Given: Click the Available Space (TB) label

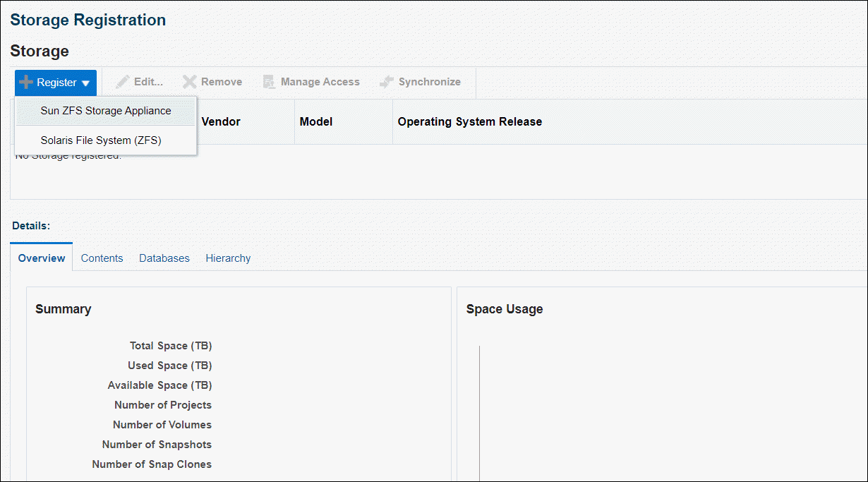Looking at the screenshot, I should [159, 385].
